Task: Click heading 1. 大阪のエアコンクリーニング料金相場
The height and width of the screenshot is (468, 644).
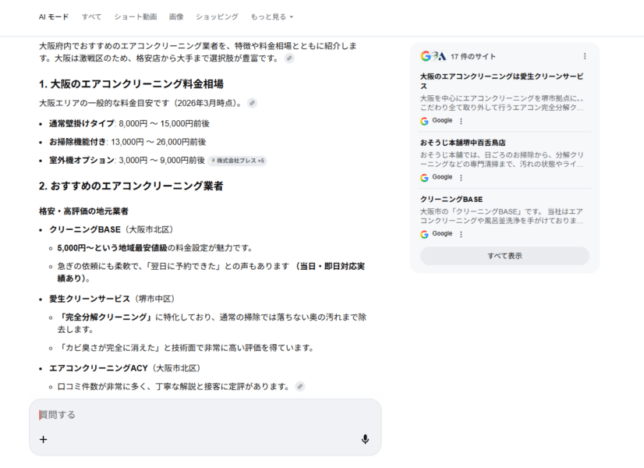Action: coord(131,84)
